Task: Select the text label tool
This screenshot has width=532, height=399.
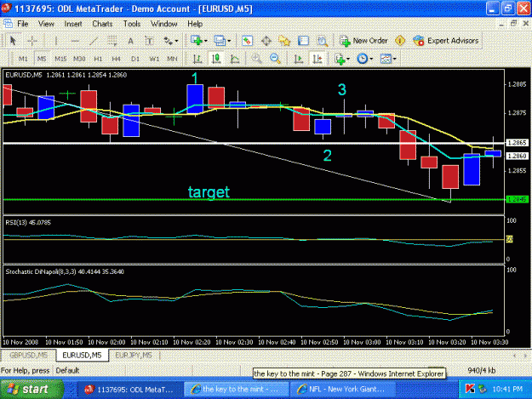Action: tap(149, 41)
